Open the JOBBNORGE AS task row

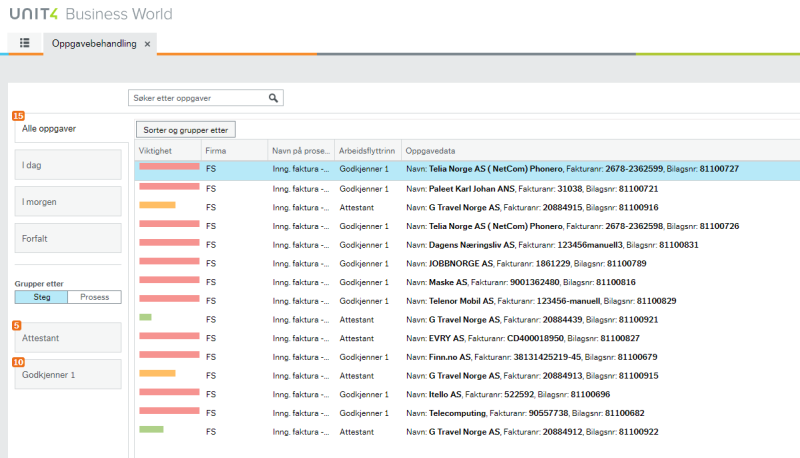point(467,264)
